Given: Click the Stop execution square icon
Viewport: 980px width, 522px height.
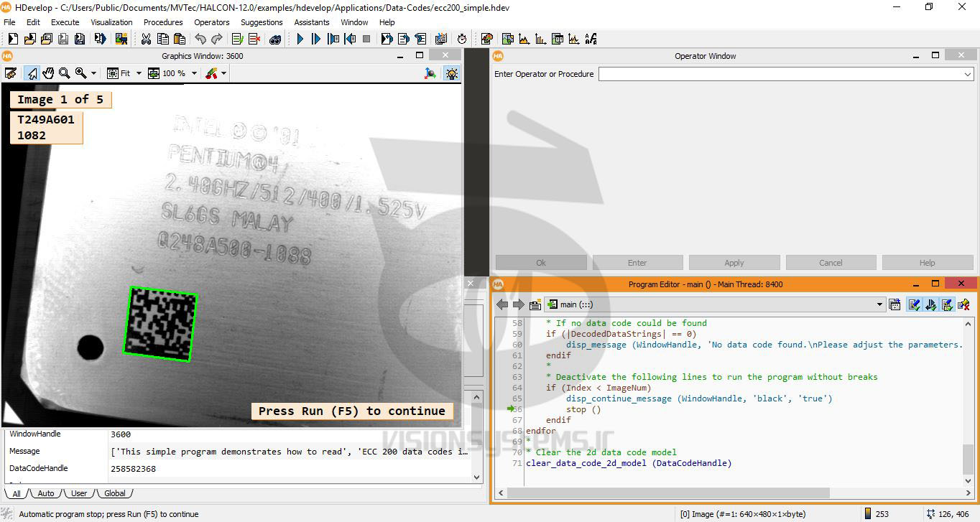Looking at the screenshot, I should tap(366, 39).
